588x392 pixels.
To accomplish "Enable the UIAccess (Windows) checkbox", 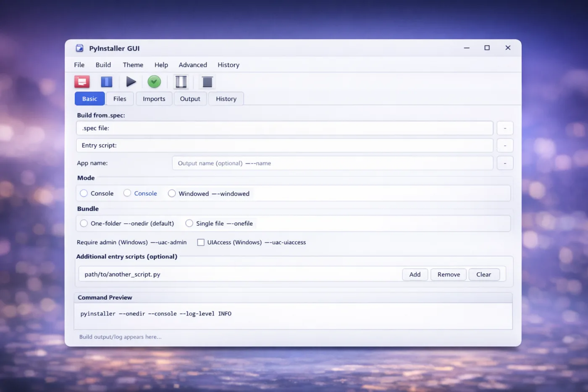I will point(200,242).
